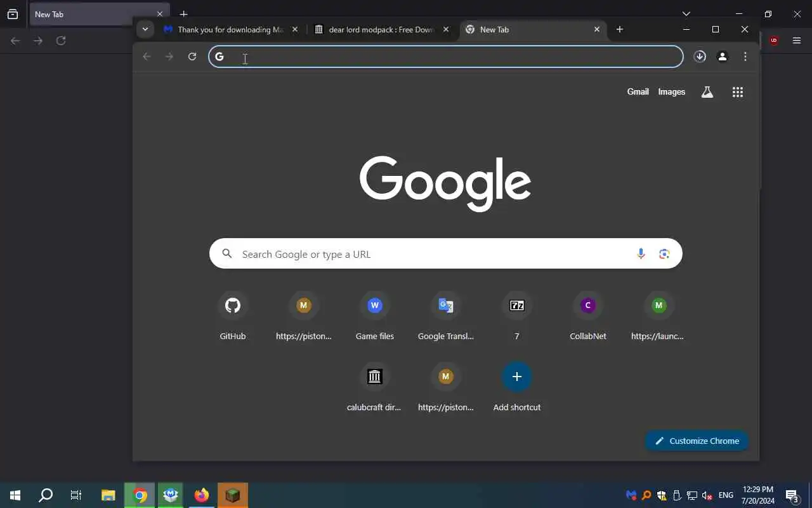Open the Images link

pos(671,92)
